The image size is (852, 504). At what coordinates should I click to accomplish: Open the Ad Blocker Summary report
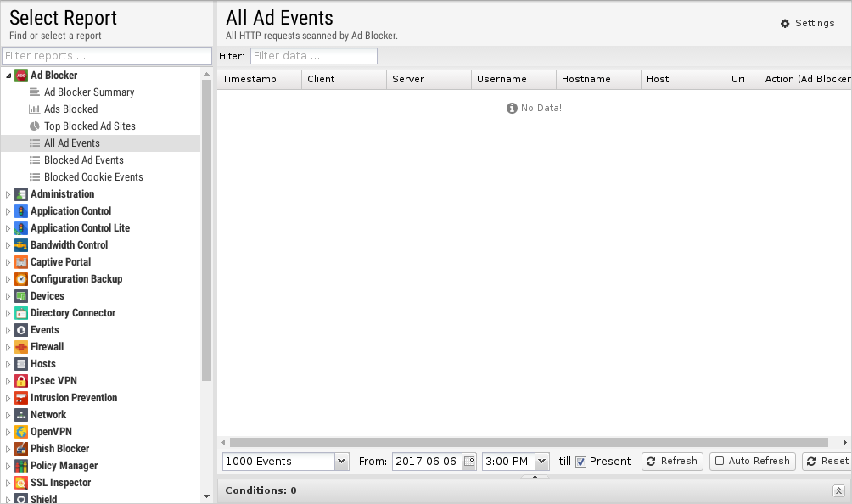pyautogui.click(x=89, y=92)
